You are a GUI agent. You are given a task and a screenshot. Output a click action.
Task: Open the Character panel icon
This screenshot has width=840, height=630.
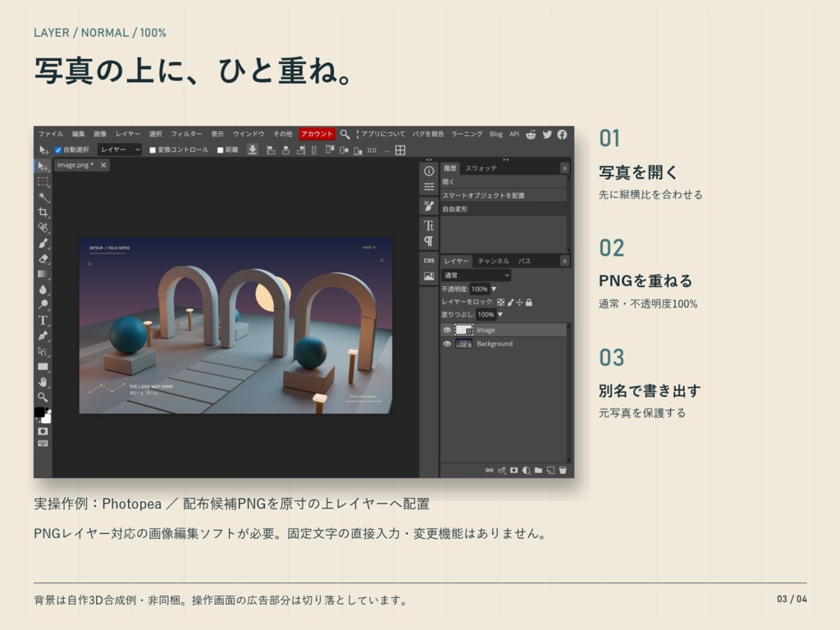pos(428,226)
